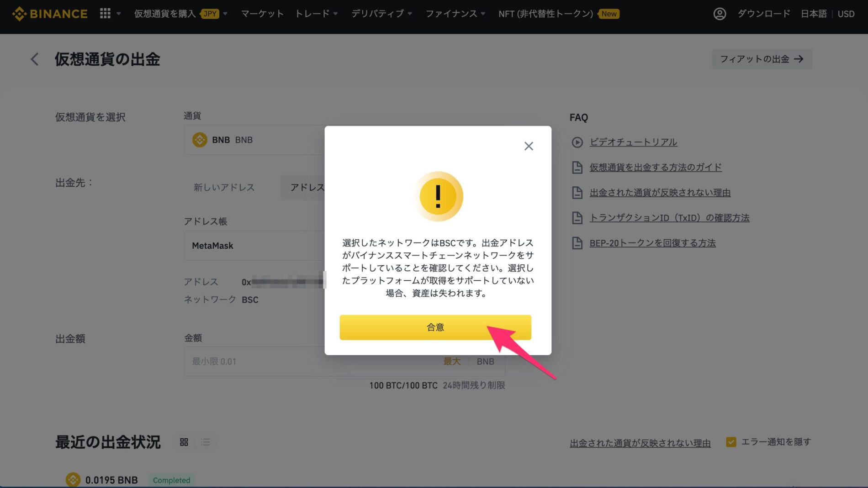Image resolution: width=868 pixels, height=488 pixels.
Task: Expand the デリバティブ dropdown menu
Action: [381, 14]
